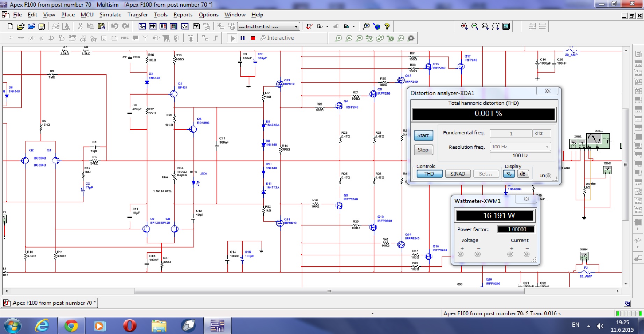
Task: Expand forward annotate arrow dropdown
Action: 354,27
